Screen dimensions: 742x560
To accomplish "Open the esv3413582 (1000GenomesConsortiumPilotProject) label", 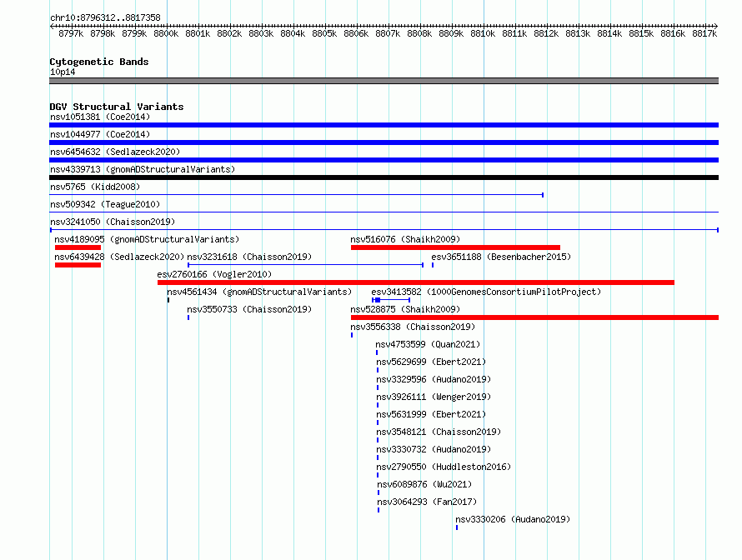I will [x=486, y=292].
